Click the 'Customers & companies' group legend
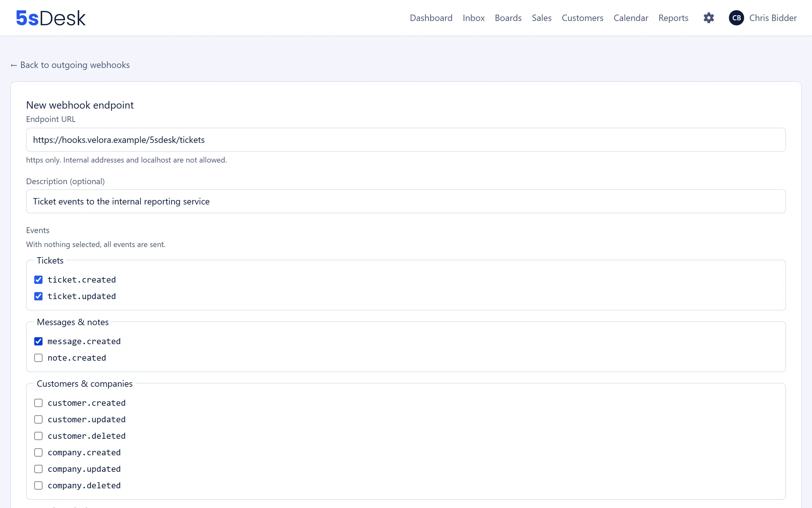 [85, 383]
